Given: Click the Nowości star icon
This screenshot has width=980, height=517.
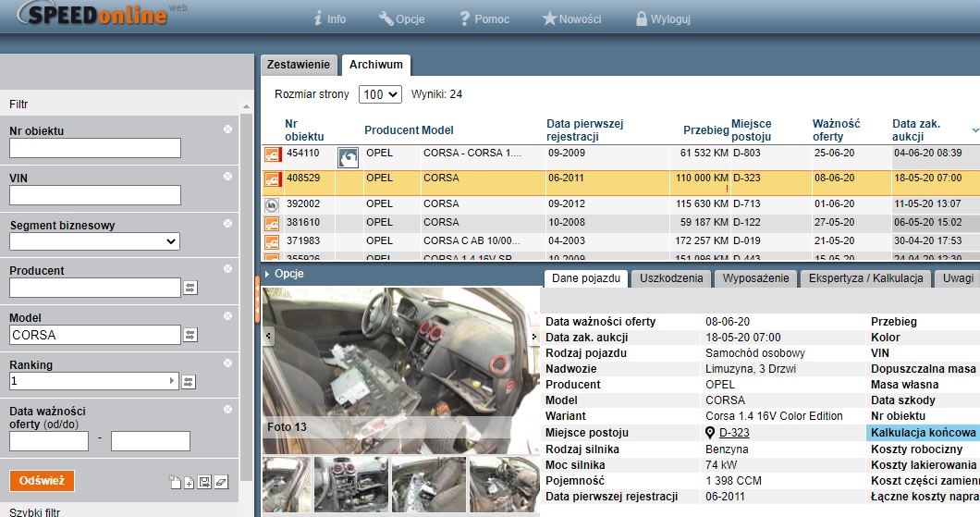Looking at the screenshot, I should tap(549, 18).
